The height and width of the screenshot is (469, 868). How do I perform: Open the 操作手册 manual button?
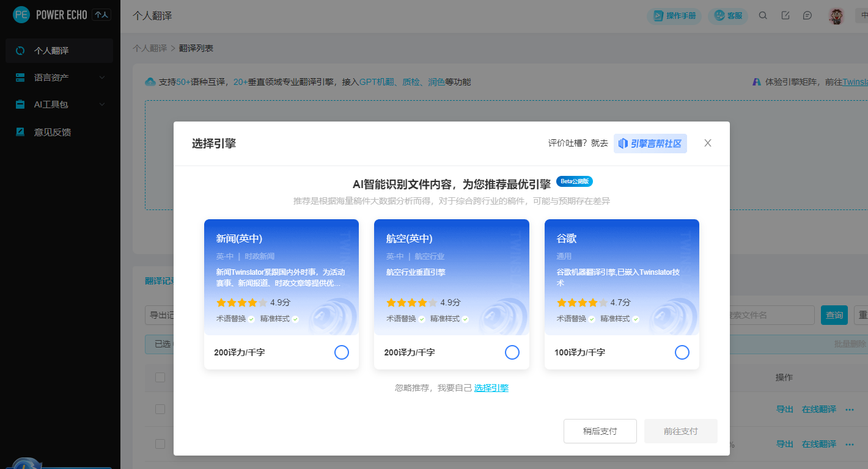pos(675,16)
